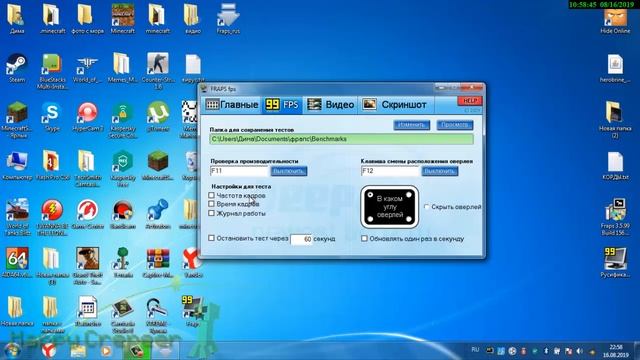Enable the Частота кадров checkbox
The height and width of the screenshot is (360, 640).
[211, 195]
